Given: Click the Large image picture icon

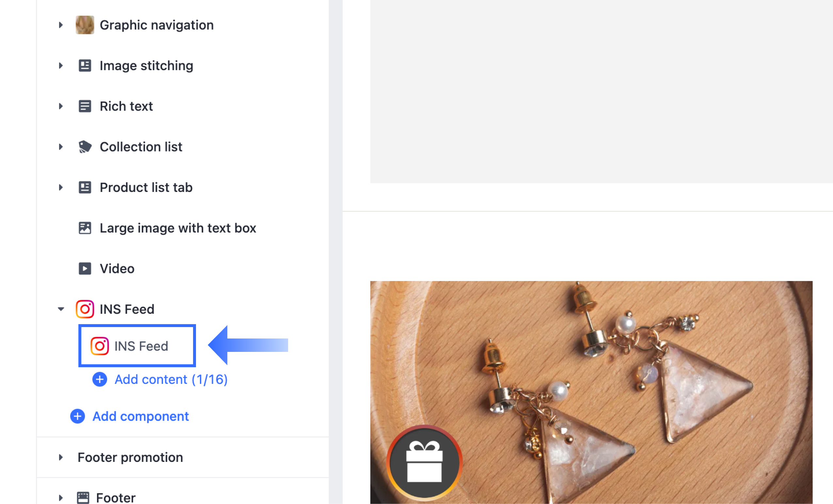Looking at the screenshot, I should click(x=85, y=228).
